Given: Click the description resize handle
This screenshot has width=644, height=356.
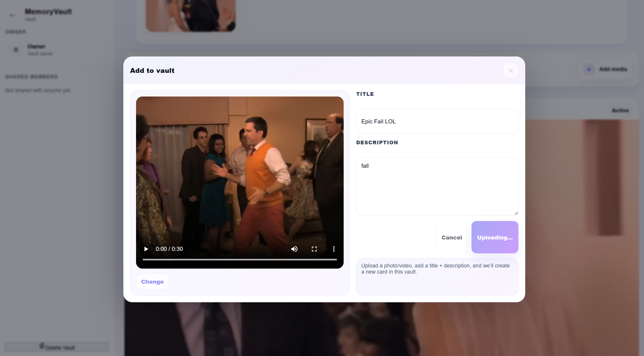Looking at the screenshot, I should click(x=516, y=213).
